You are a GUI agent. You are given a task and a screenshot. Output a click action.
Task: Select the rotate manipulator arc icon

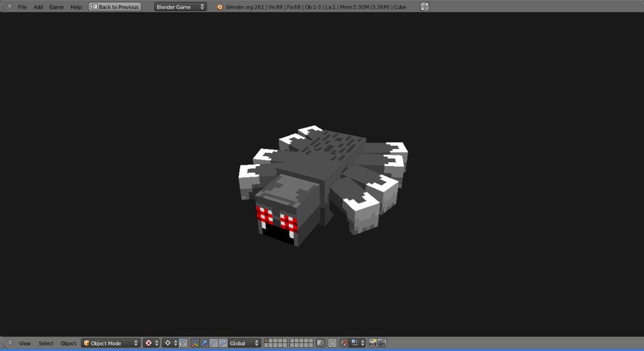click(213, 343)
